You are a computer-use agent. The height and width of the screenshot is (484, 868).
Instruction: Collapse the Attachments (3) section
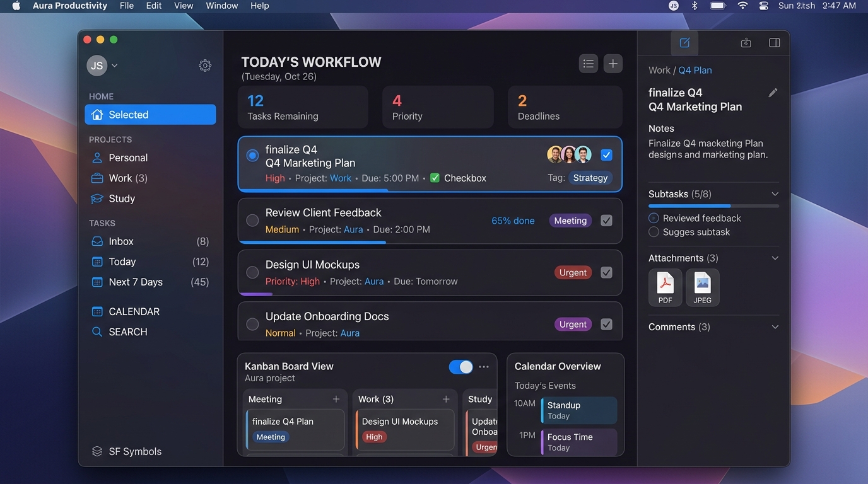pyautogui.click(x=775, y=258)
